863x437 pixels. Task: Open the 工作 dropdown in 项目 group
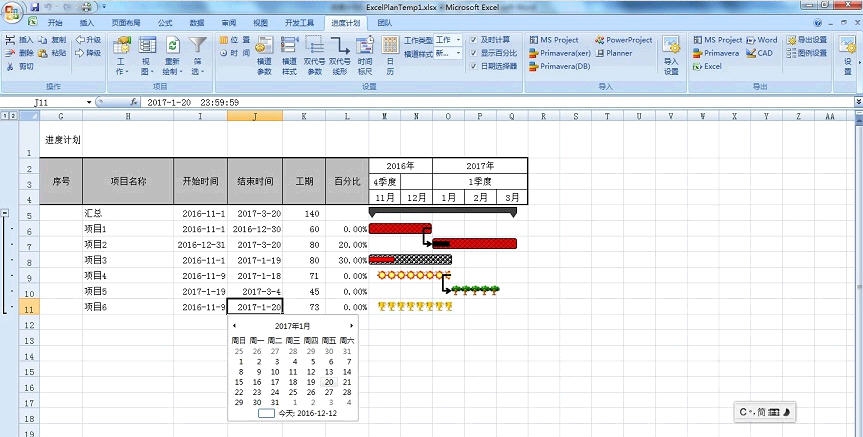pos(122,56)
